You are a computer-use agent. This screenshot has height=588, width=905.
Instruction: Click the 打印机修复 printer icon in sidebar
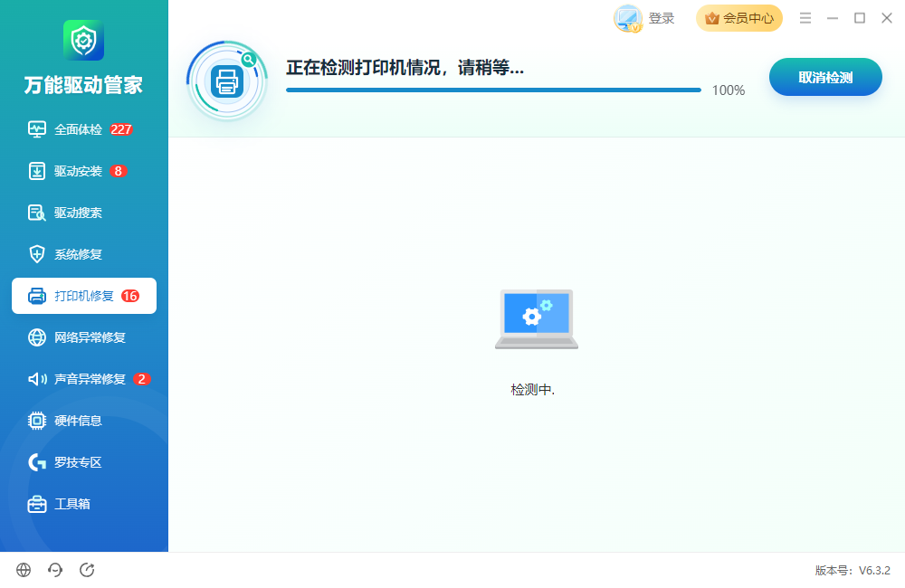click(x=37, y=296)
